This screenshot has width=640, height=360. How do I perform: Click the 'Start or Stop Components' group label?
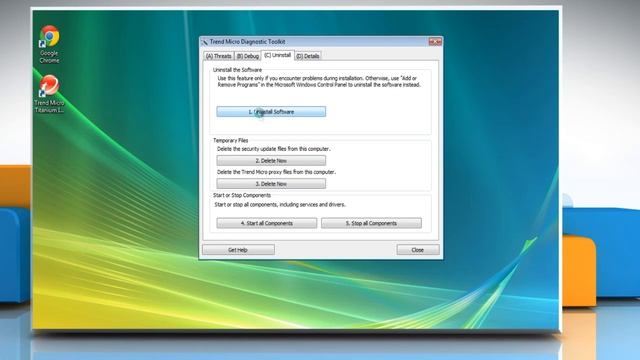242,195
